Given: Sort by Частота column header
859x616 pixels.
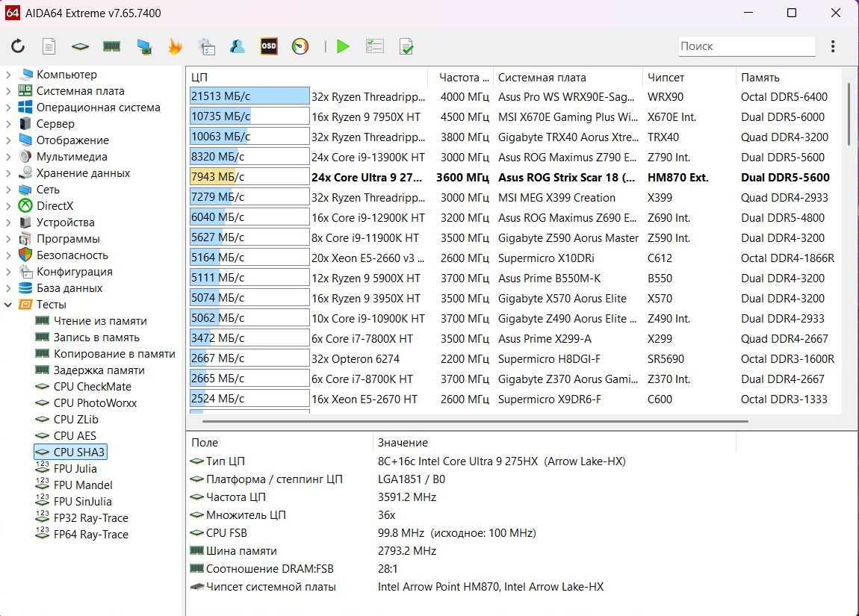Looking at the screenshot, I should (463, 78).
